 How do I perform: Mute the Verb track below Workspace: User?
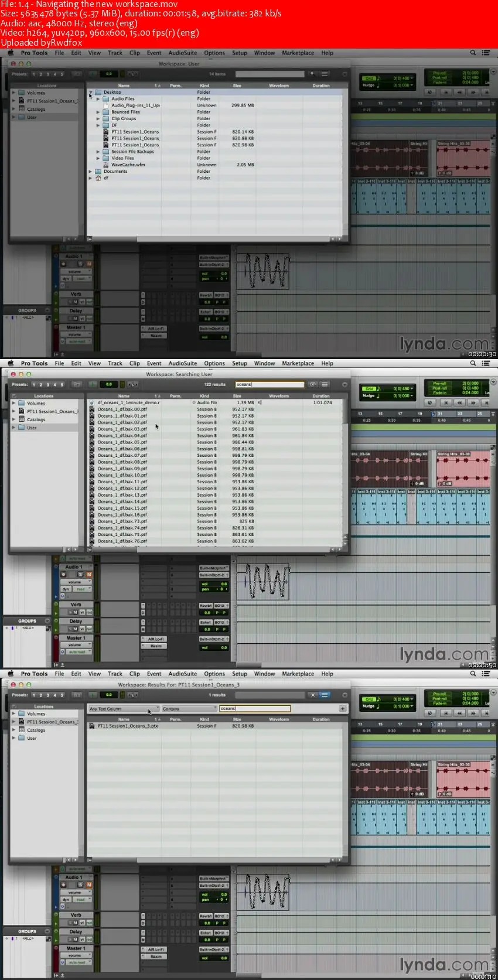tap(75, 302)
